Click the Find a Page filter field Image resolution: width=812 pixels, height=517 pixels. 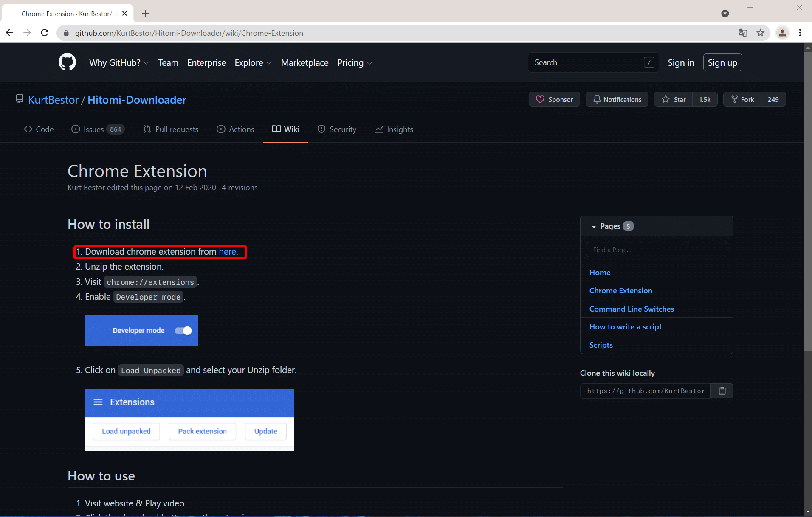(657, 250)
